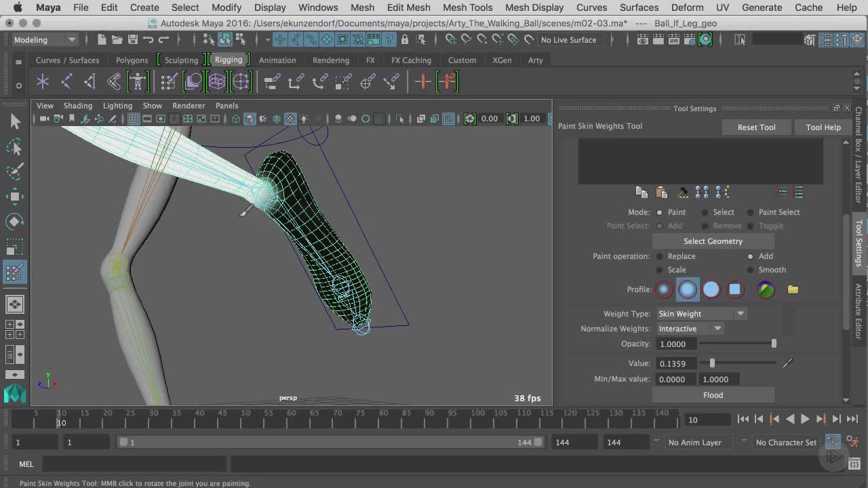868x488 pixels.
Task: Open the render settings status-line icon
Action: pos(690,39)
